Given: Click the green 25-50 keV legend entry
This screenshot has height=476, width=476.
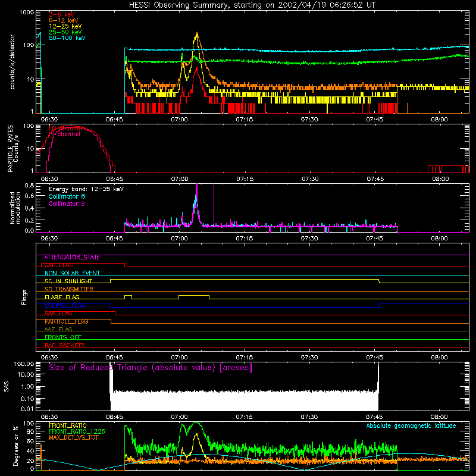Looking at the screenshot, I should click(65, 32).
